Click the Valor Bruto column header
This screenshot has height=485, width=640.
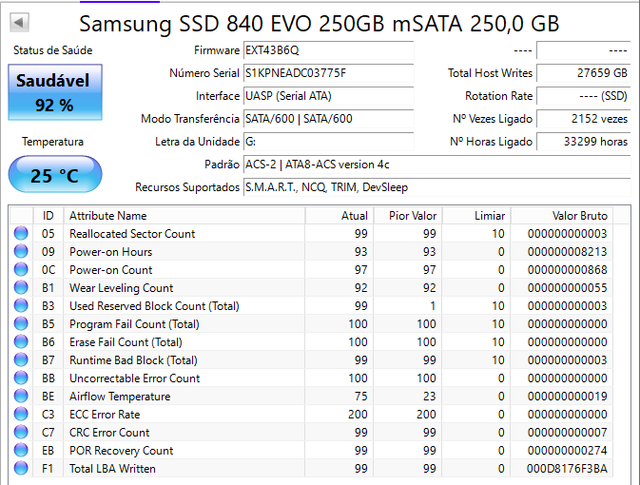(562, 216)
